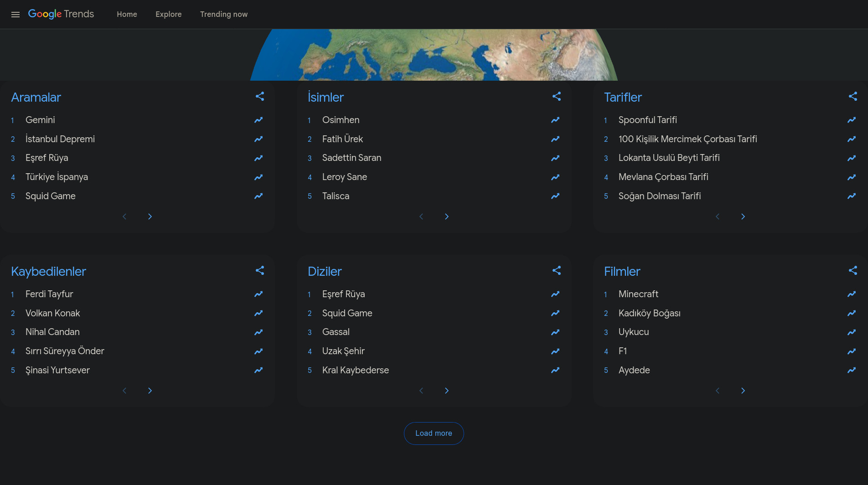This screenshot has height=485, width=868.
Task: Show next page of Aramalar
Action: pos(150,217)
